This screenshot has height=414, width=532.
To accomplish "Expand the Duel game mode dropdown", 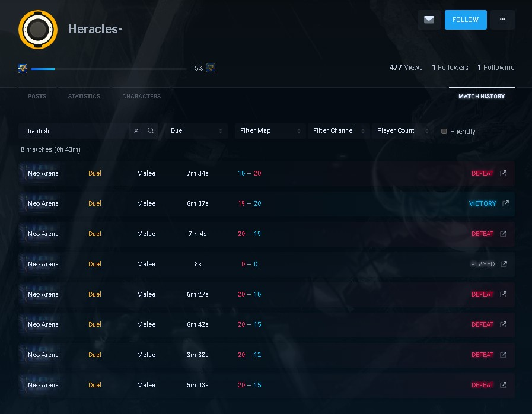I will coord(196,131).
